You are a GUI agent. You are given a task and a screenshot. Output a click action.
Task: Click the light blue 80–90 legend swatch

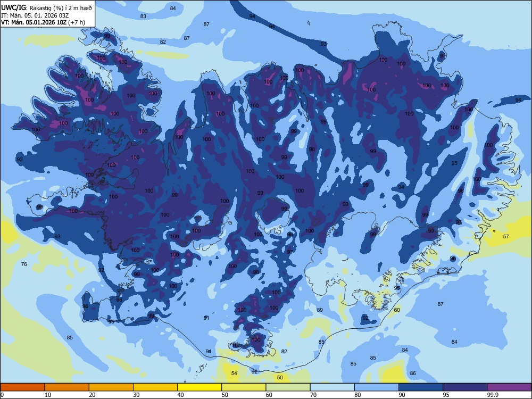point(377,387)
